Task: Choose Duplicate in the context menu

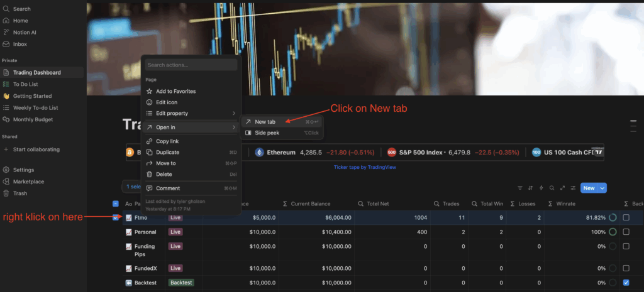Action: (x=167, y=152)
